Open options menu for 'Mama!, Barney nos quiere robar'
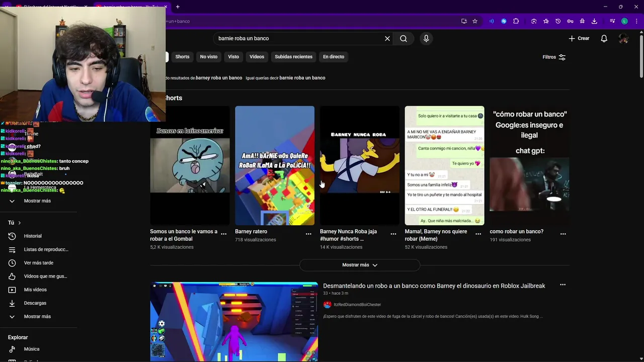The height and width of the screenshot is (362, 644). 478,234
